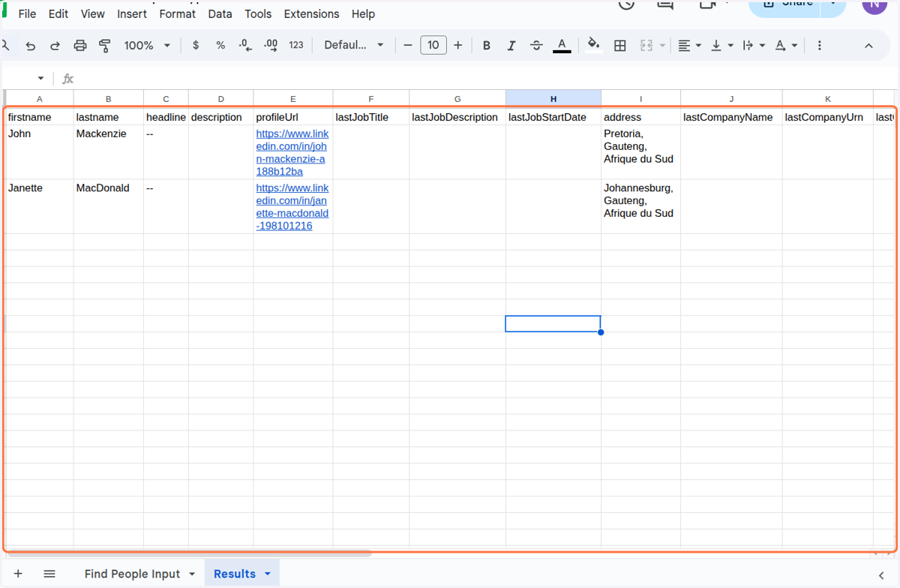
Task: Add a new sheet with plus icon
Action: pyautogui.click(x=18, y=574)
